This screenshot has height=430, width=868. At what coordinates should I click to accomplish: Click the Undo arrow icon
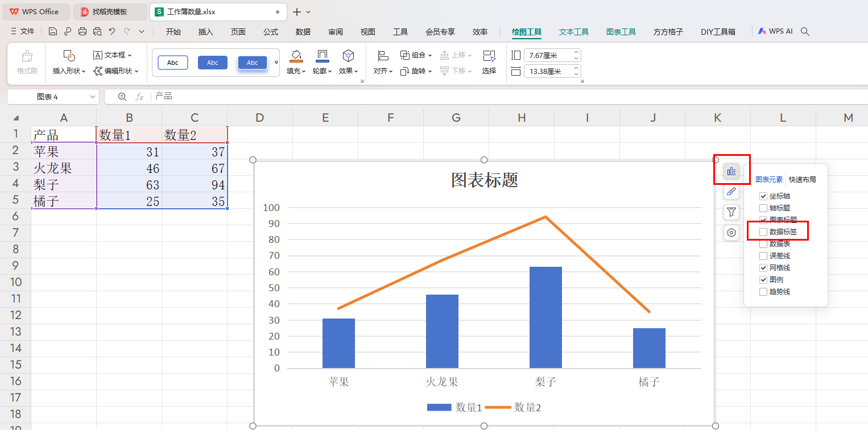coord(112,31)
